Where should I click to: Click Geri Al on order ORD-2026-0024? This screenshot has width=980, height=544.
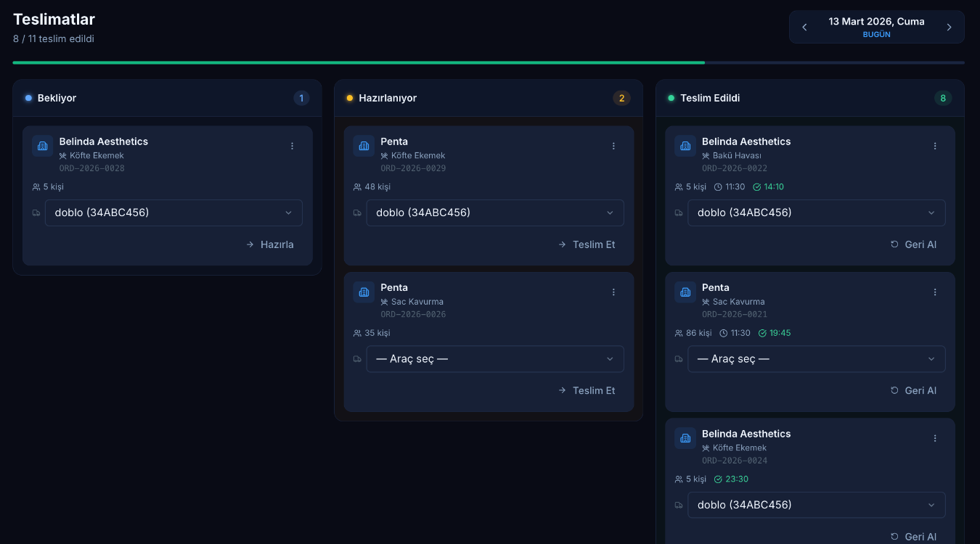pos(913,537)
